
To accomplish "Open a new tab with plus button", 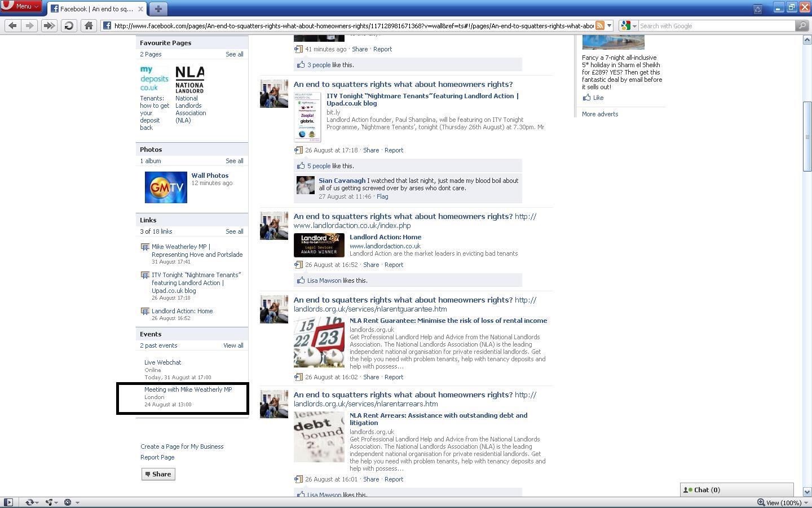I will tap(158, 8).
